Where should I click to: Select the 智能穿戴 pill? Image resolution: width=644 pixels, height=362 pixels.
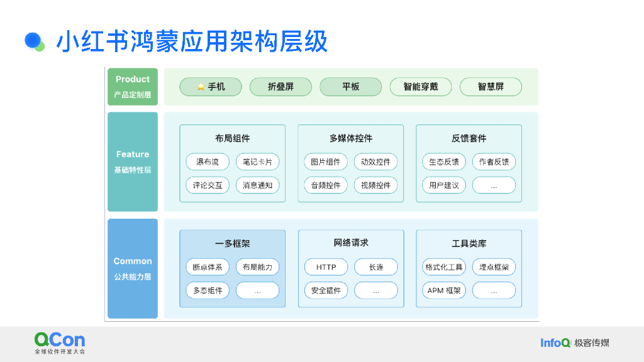tap(421, 87)
